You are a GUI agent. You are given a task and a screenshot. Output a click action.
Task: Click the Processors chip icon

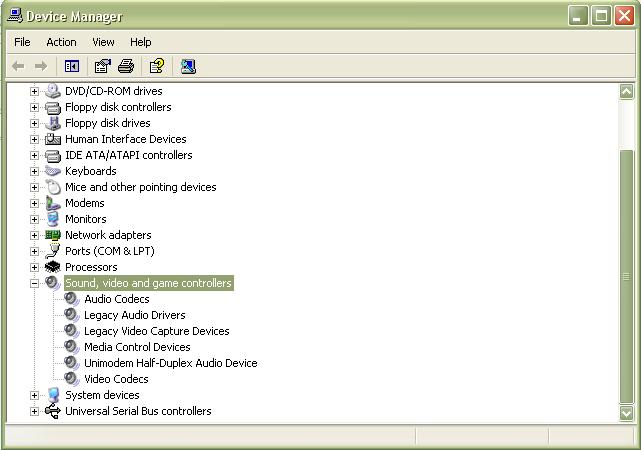pyautogui.click(x=53, y=267)
